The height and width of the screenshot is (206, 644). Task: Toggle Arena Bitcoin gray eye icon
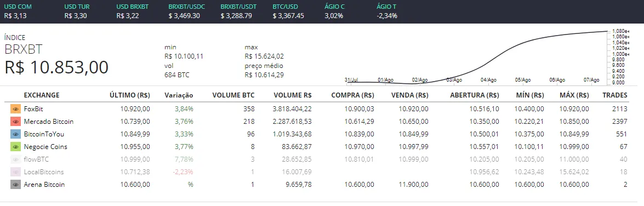15,185
